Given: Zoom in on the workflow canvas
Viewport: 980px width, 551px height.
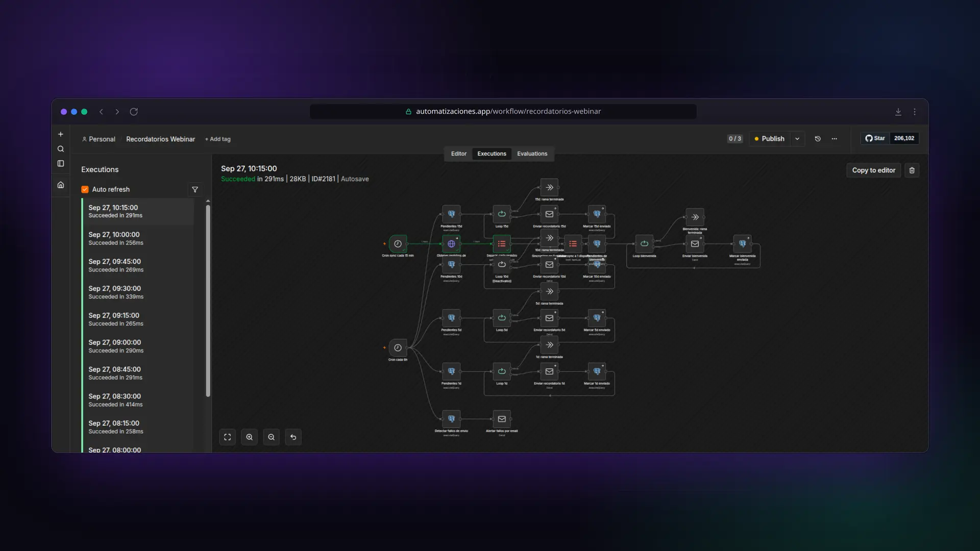Looking at the screenshot, I should [x=250, y=437].
